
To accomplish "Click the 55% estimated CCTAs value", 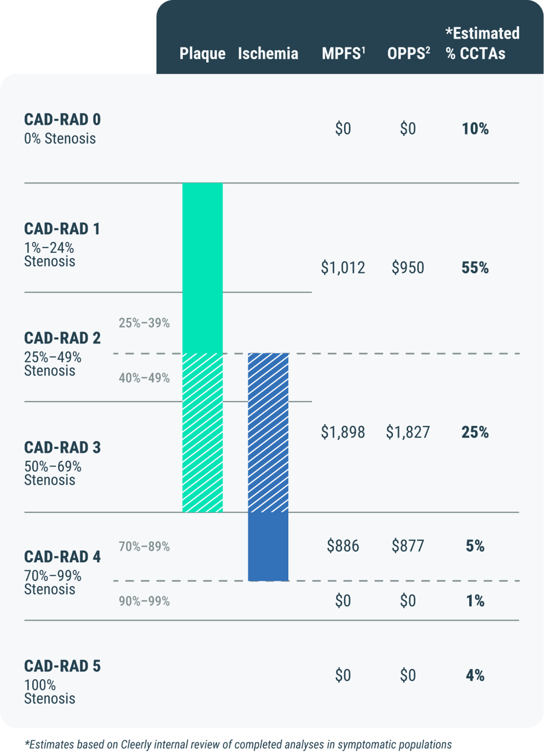I will click(x=475, y=268).
